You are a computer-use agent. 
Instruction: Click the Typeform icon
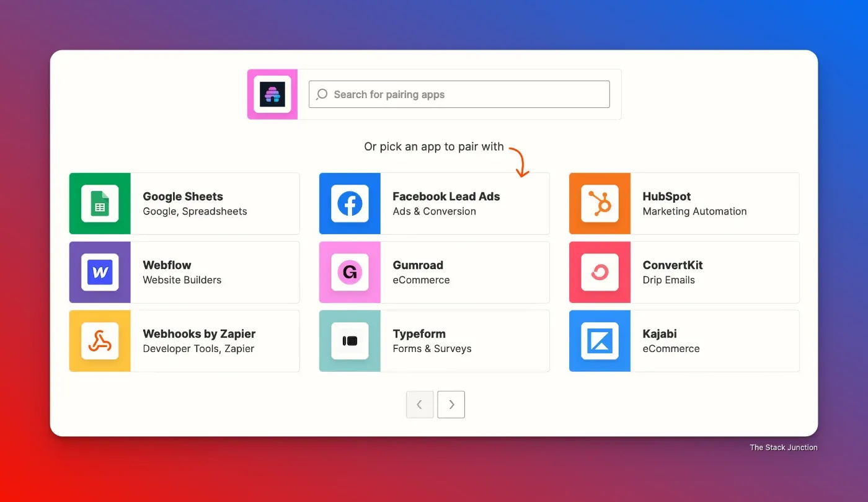350,341
